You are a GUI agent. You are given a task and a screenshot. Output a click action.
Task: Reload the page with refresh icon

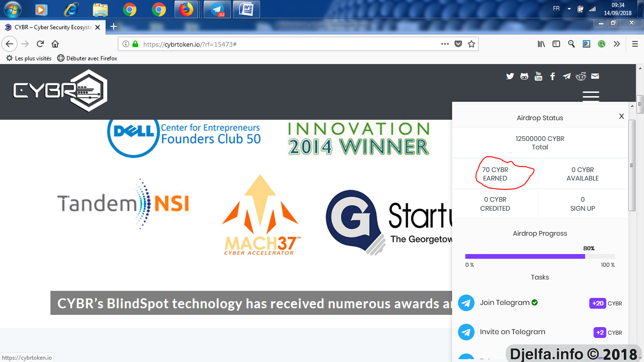40,44
